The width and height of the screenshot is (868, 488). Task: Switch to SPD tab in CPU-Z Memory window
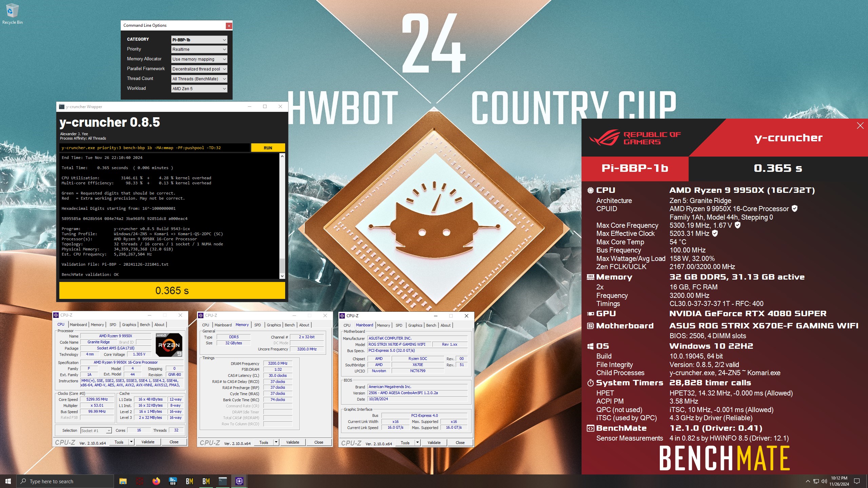click(x=258, y=325)
